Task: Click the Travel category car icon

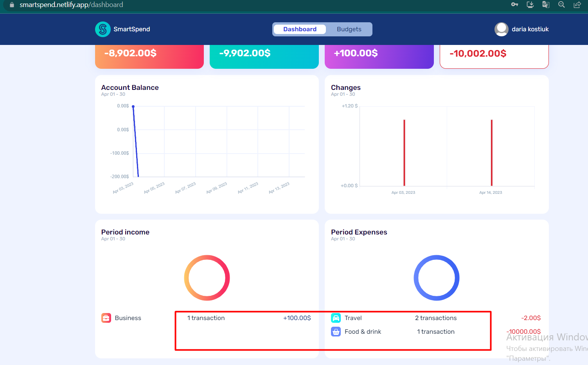Action: pyautogui.click(x=336, y=318)
